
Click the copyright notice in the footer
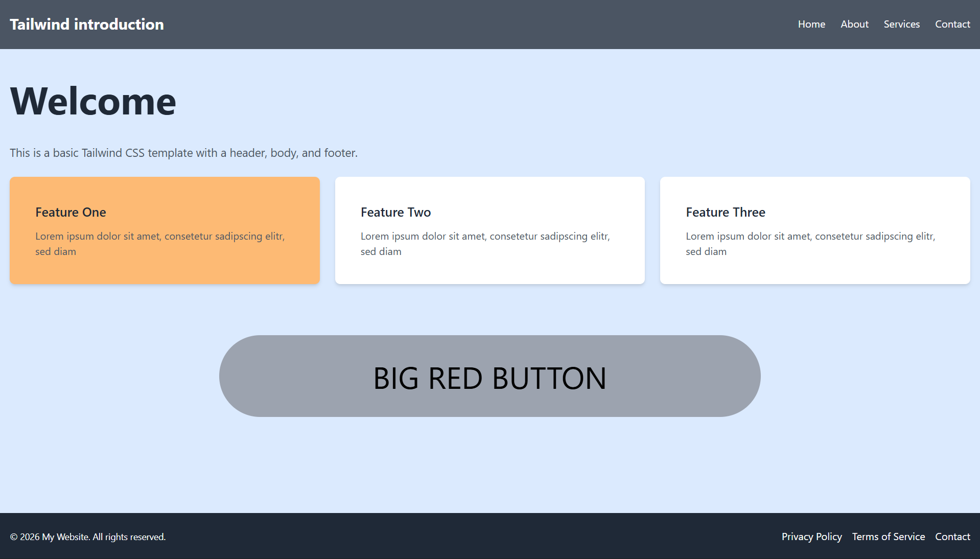(88, 537)
